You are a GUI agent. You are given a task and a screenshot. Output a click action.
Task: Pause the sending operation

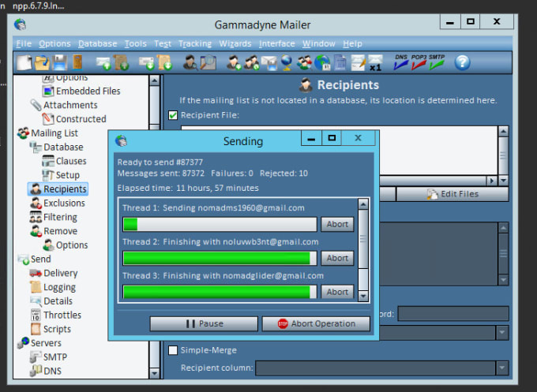[204, 323]
